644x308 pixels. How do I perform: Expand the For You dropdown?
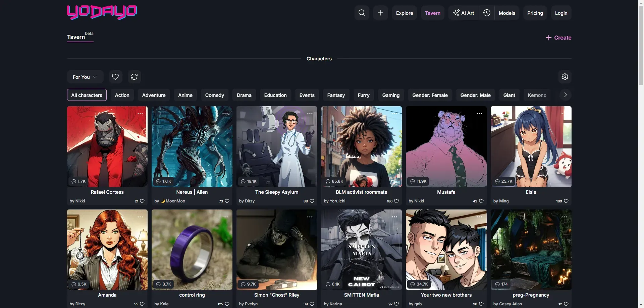coord(85,77)
